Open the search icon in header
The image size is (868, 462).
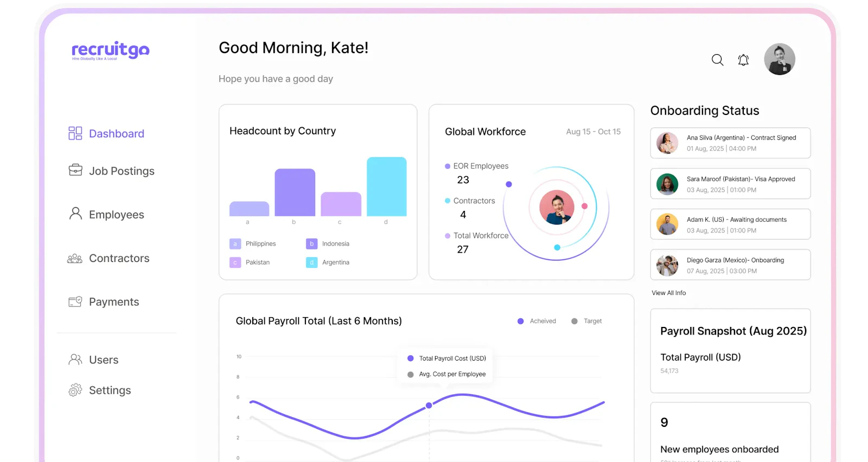coord(717,60)
